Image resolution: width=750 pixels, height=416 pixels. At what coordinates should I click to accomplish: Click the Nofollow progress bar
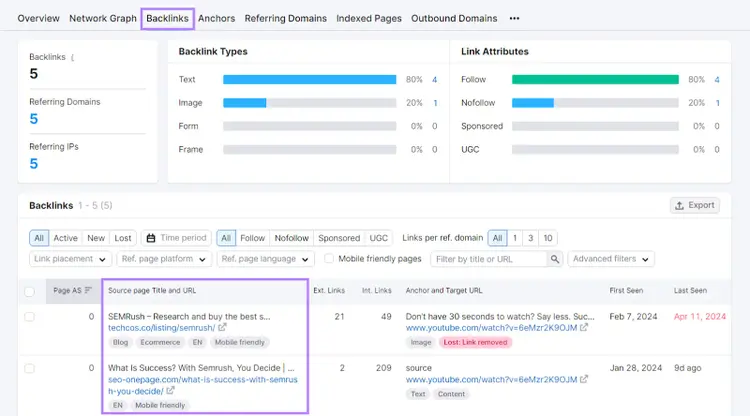coord(595,103)
